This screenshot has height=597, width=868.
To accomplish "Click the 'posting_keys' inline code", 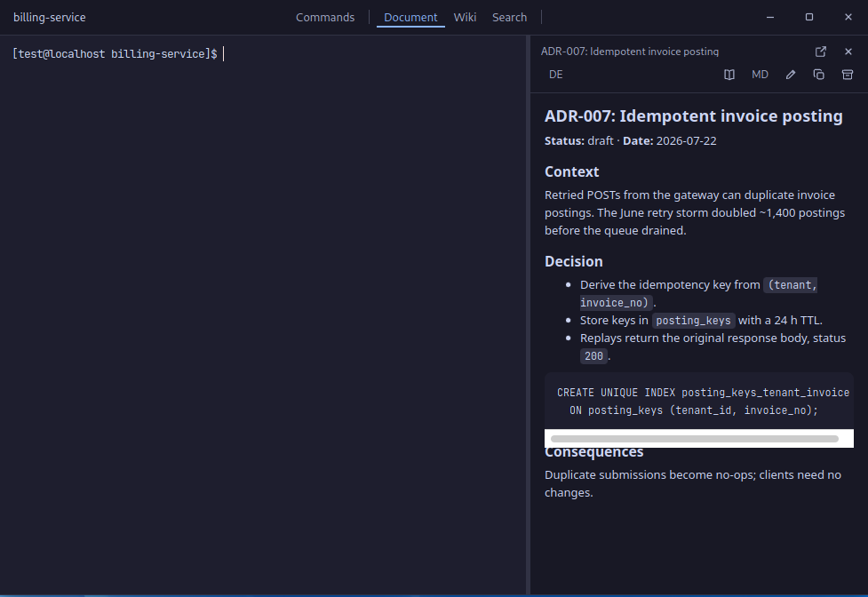I will 693,321.
